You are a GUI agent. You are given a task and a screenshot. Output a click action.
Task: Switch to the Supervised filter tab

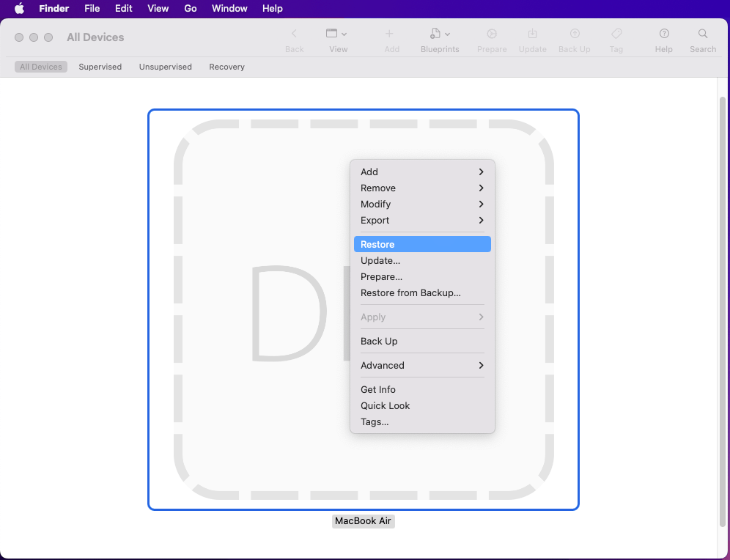click(x=100, y=67)
